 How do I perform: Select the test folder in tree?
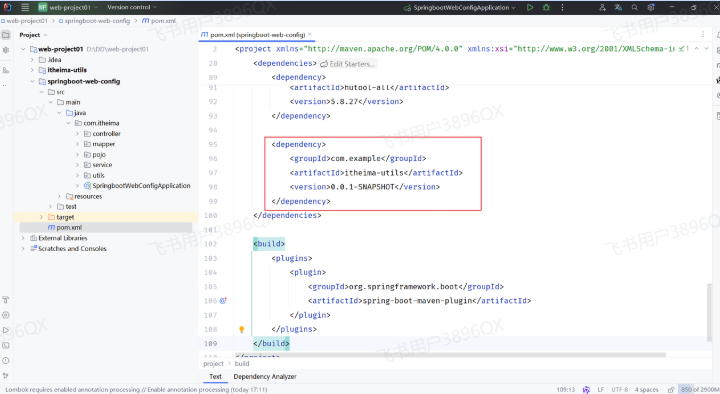[x=67, y=207]
